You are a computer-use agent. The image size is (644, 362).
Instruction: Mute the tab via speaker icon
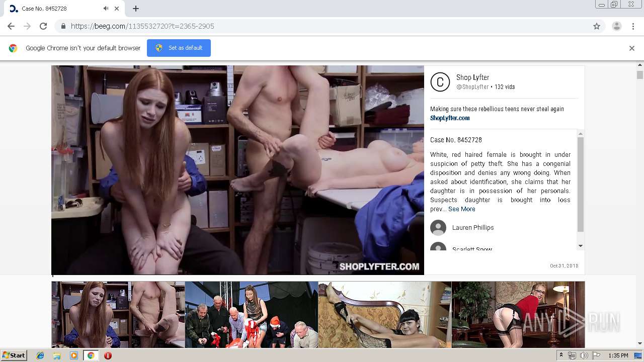[106, 9]
